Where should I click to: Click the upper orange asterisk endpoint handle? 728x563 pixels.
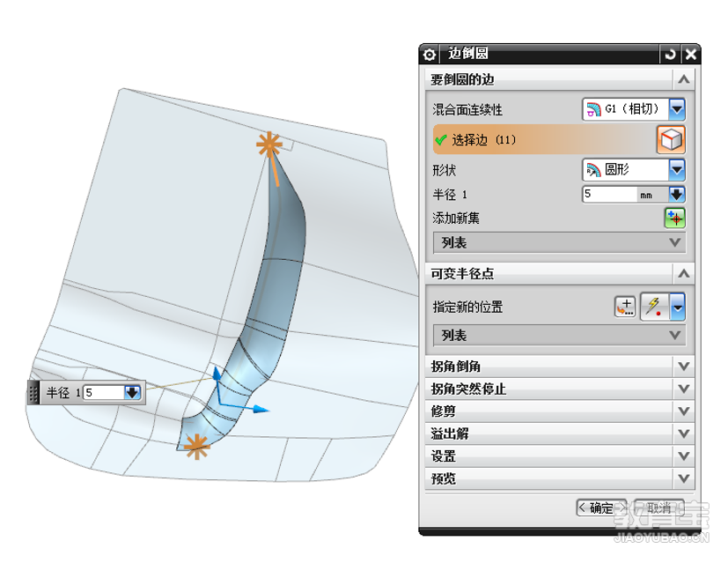click(269, 144)
